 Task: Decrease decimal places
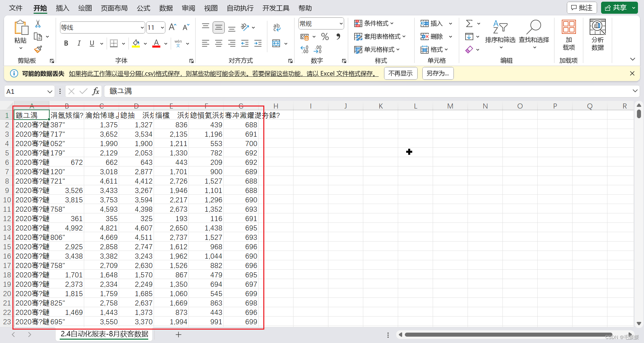pyautogui.click(x=318, y=50)
